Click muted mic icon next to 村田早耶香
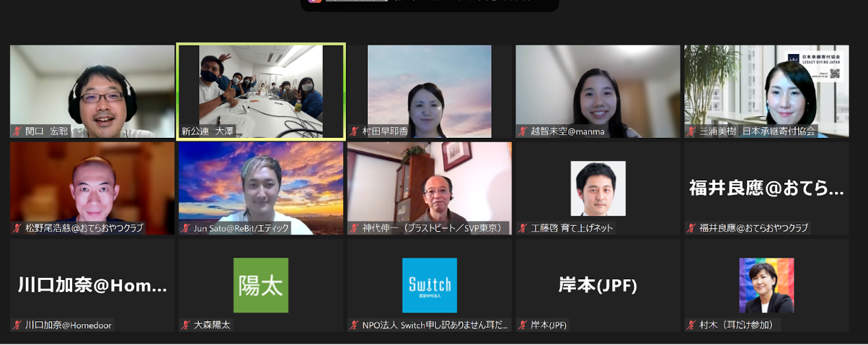868x345 pixels. (354, 131)
